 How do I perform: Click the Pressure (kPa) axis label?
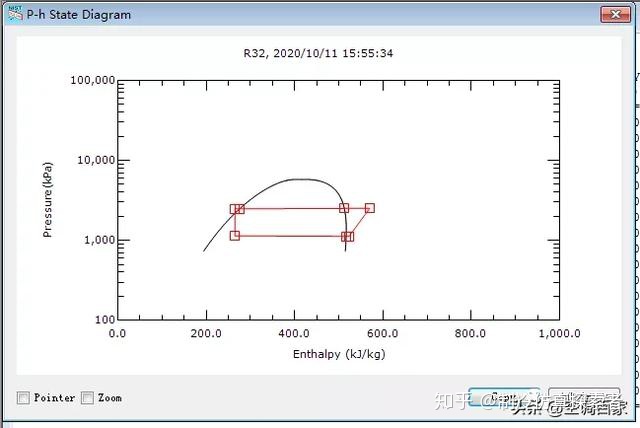point(47,200)
